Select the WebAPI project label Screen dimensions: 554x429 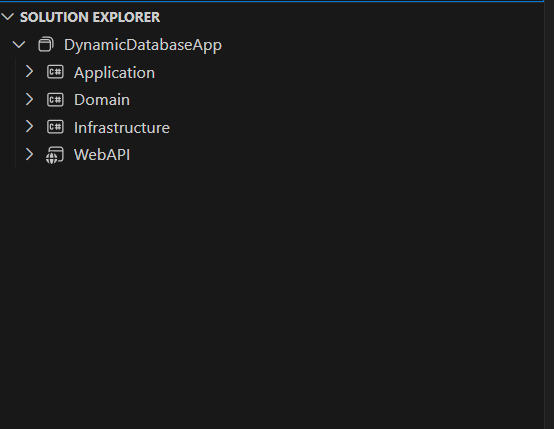click(102, 155)
